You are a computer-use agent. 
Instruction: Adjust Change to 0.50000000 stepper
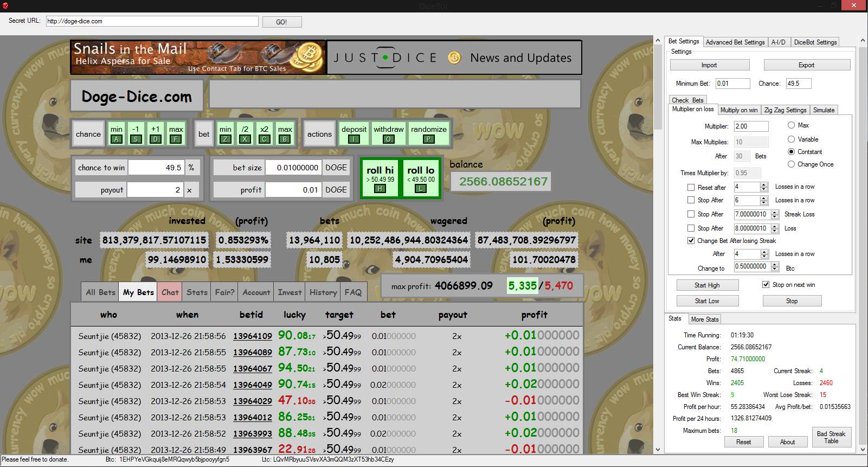774,266
